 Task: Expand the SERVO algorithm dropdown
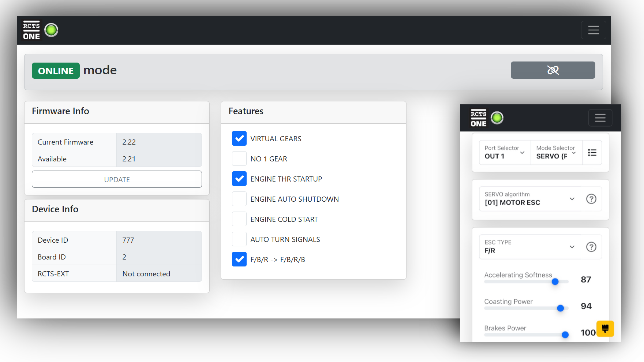(530, 199)
